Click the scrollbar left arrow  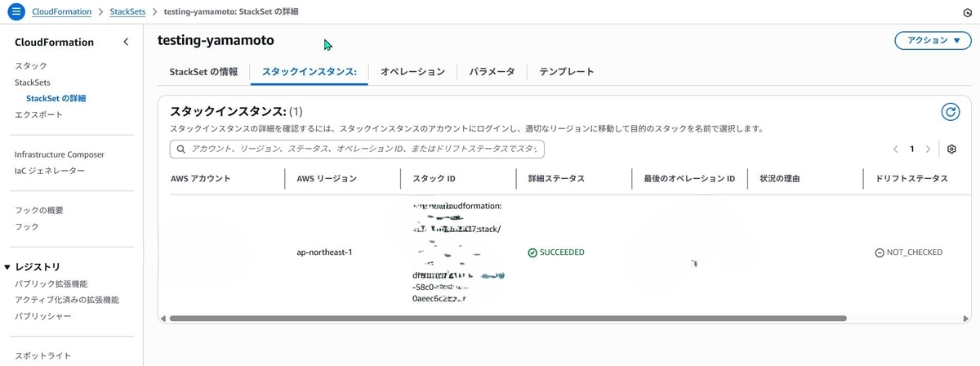163,318
